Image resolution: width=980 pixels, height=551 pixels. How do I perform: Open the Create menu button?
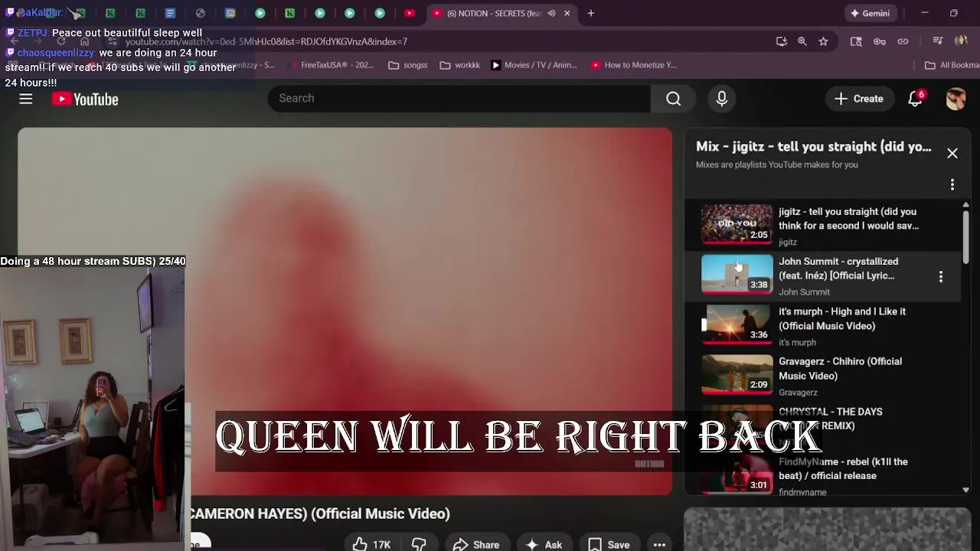[x=859, y=99]
